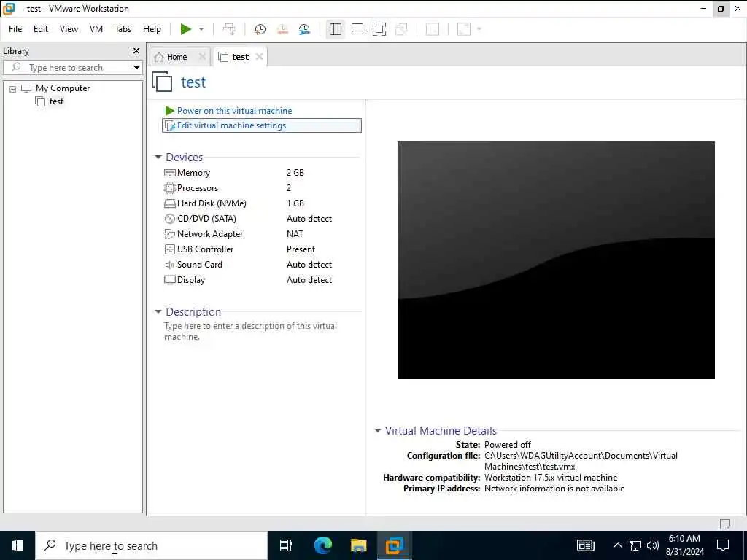Open the Windows Start menu
The image size is (747, 560).
[x=18, y=545]
